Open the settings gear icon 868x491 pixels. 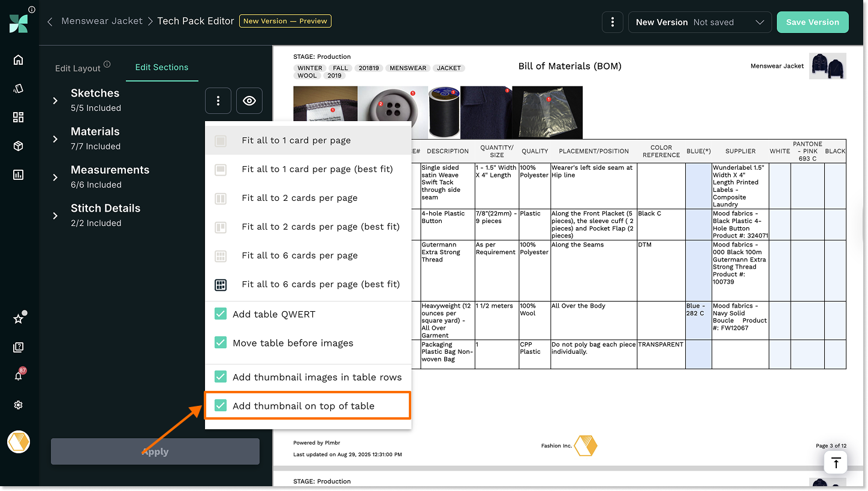tap(18, 405)
